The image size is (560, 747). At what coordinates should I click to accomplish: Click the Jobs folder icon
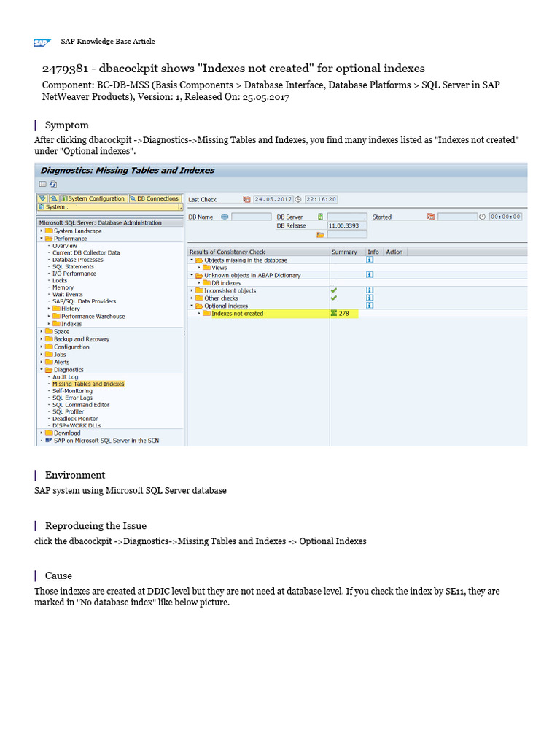tap(49, 355)
